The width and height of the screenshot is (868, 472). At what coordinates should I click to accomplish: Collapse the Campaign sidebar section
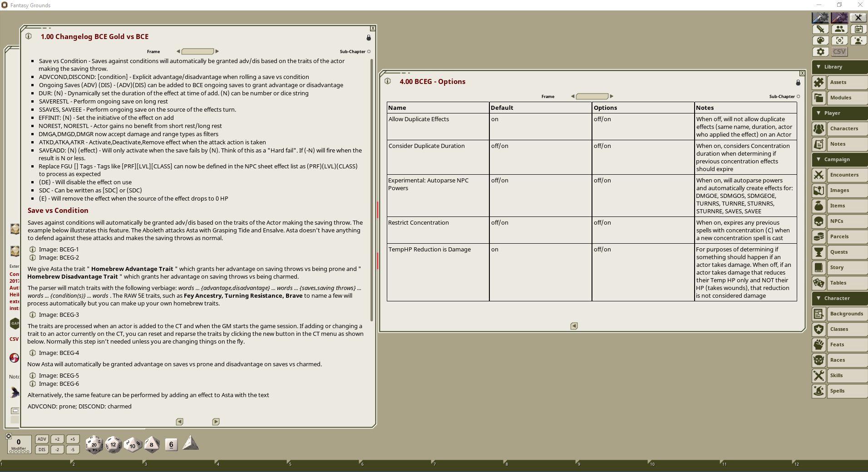point(839,159)
